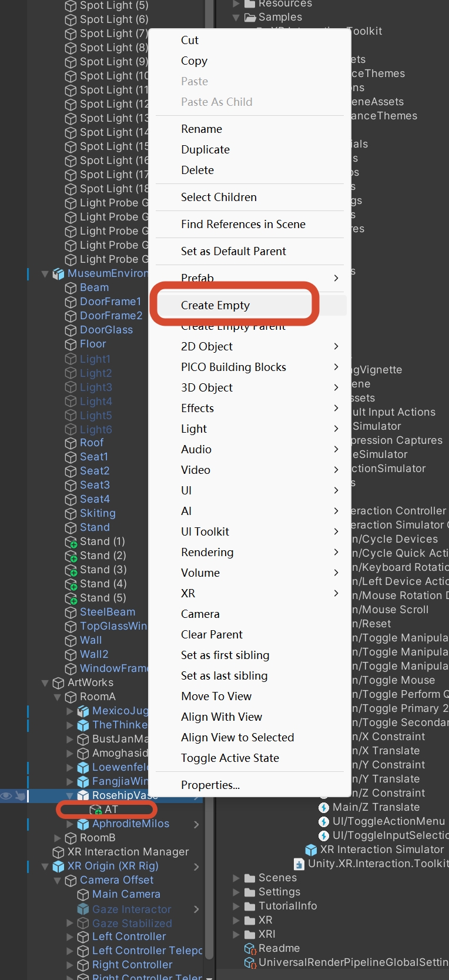Toggle scene picking hand icon for RosehipVase
Viewport: 449px width, 980px height.
click(x=20, y=795)
